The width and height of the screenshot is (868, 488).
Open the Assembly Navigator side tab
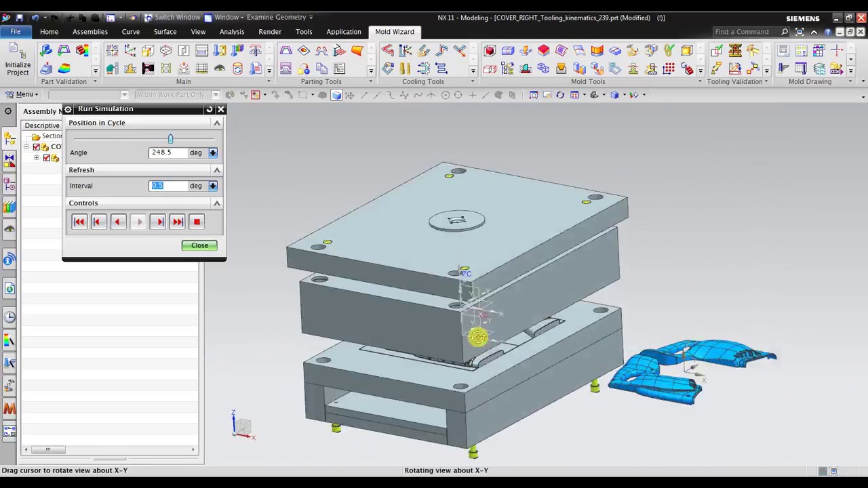tap(9, 140)
